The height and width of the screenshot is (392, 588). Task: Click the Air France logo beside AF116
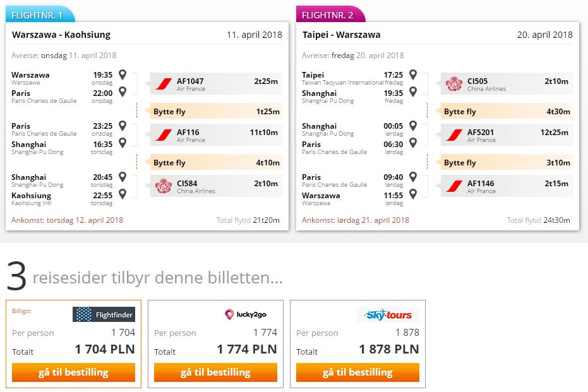coord(164,135)
